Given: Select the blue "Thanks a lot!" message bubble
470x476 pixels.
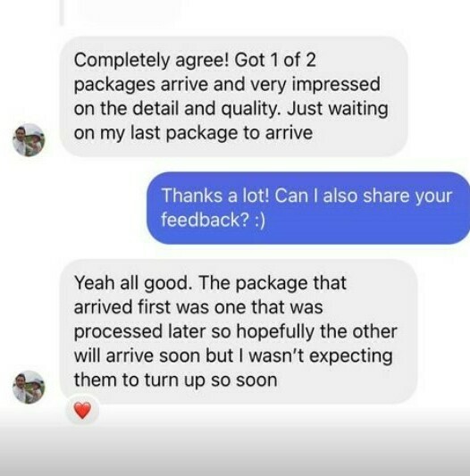Looking at the screenshot, I should tap(308, 208).
